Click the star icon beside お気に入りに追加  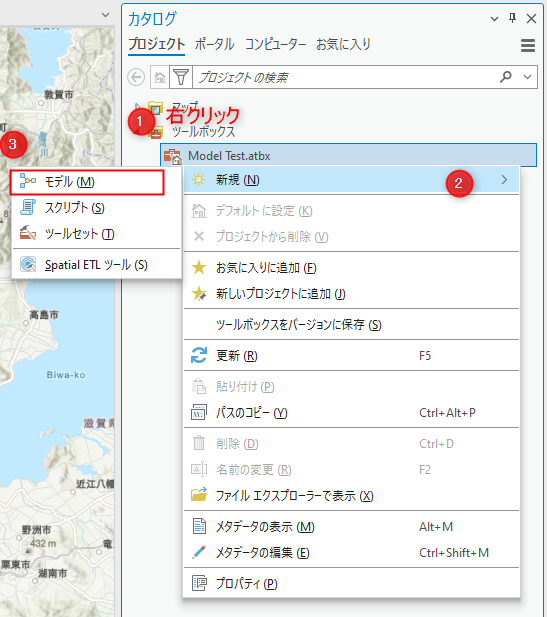coord(199,267)
